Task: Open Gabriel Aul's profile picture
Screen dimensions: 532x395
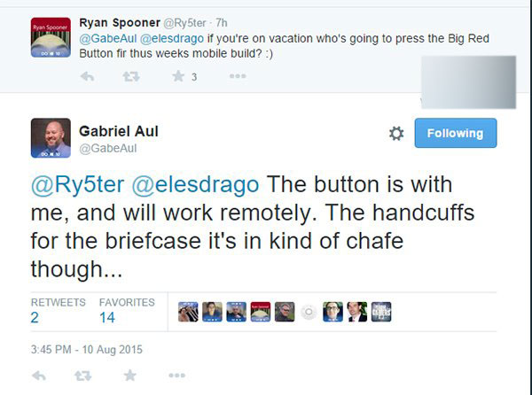Action: (51, 137)
